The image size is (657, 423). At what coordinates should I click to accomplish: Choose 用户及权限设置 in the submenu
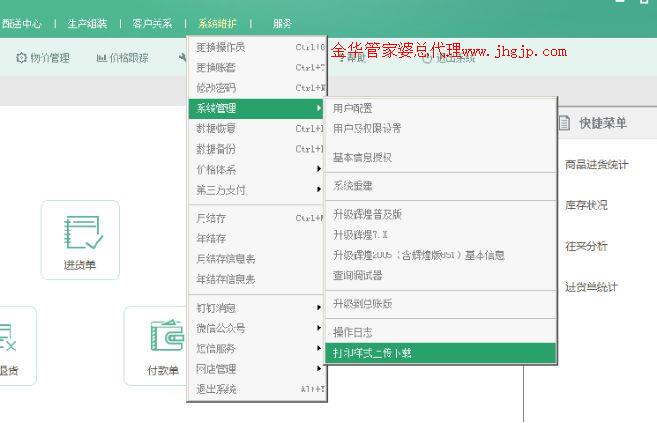tap(441, 129)
